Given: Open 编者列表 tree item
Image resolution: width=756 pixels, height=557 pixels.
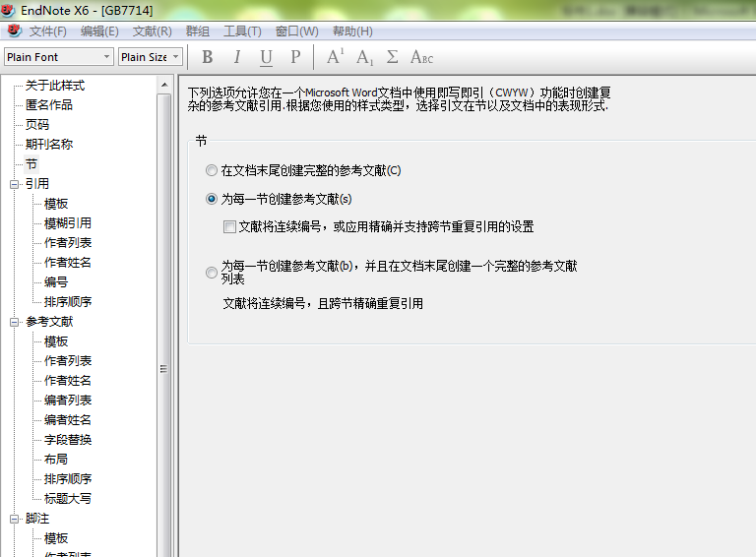Looking at the screenshot, I should point(68,400).
